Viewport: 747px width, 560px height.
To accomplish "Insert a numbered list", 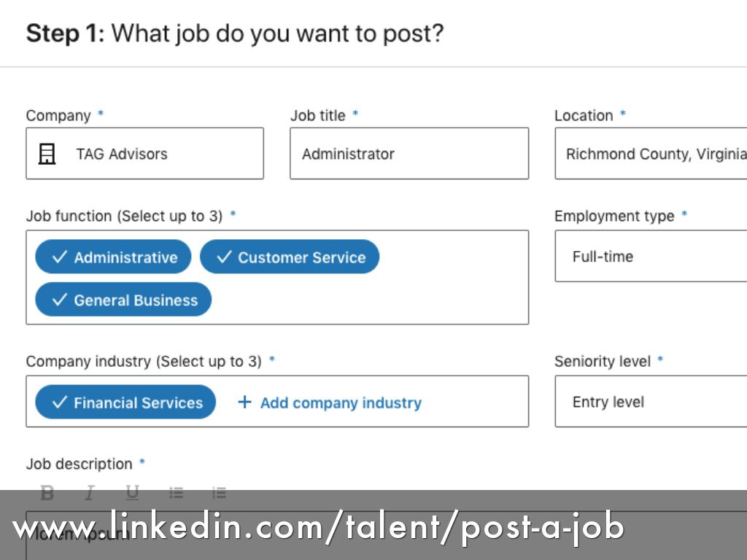I will pos(219,494).
